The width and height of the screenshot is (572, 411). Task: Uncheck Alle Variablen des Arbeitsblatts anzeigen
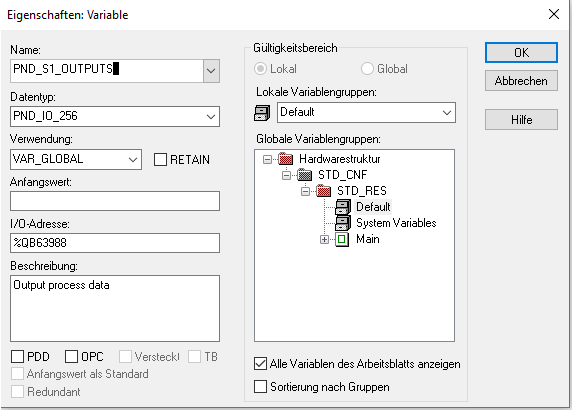(260, 364)
